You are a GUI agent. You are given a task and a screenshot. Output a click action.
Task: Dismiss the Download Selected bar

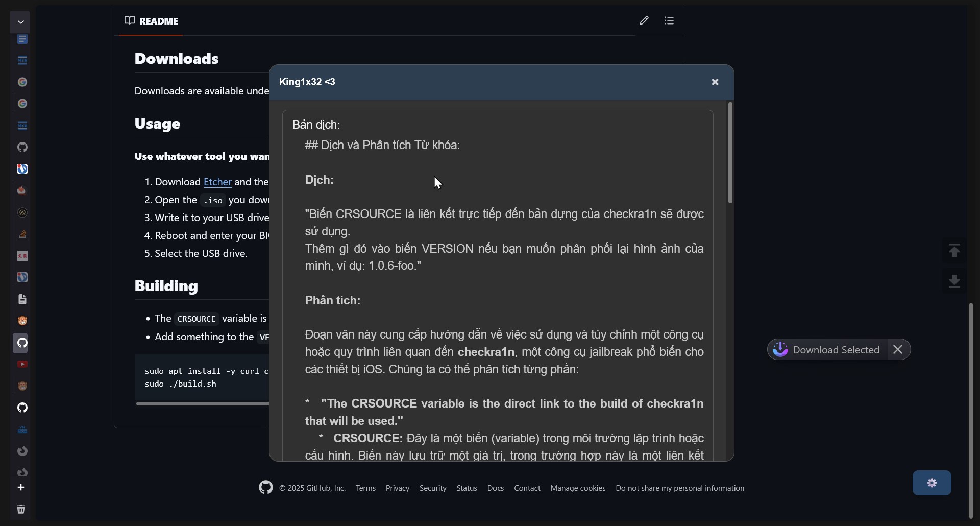point(898,349)
